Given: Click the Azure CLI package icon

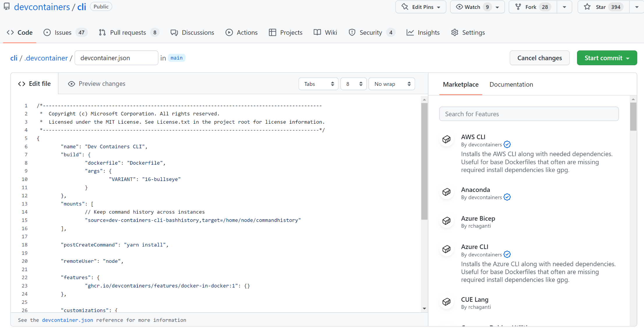Looking at the screenshot, I should tap(447, 249).
